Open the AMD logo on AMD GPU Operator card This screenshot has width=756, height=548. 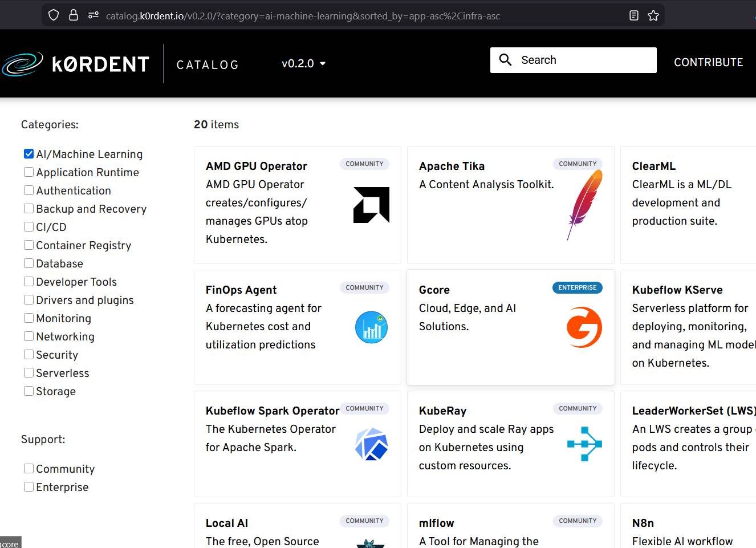point(371,205)
